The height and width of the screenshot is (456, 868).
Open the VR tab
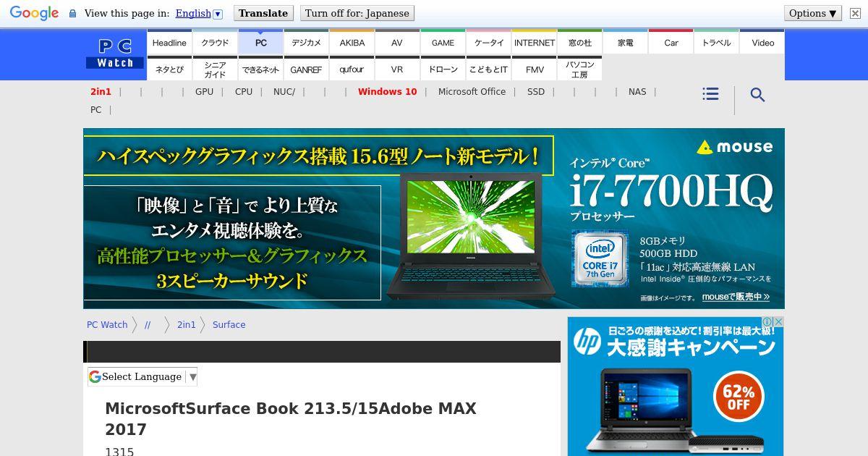pos(397,69)
